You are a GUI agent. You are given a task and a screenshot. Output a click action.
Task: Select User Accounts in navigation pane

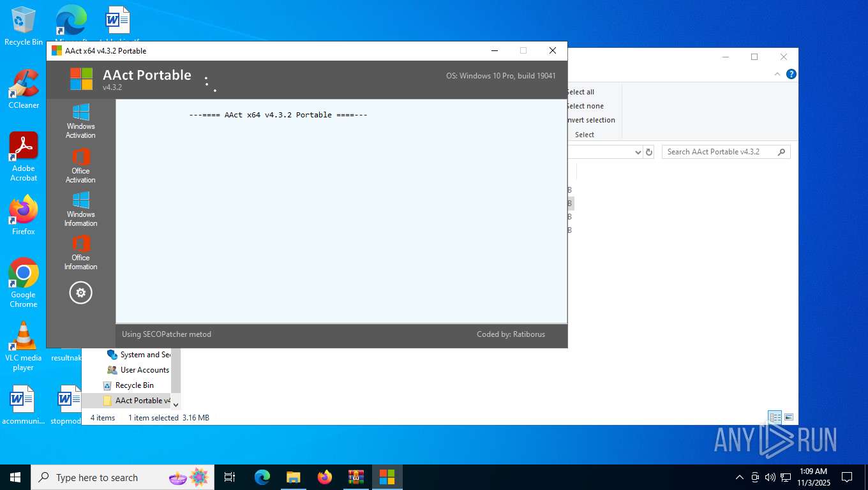point(138,370)
